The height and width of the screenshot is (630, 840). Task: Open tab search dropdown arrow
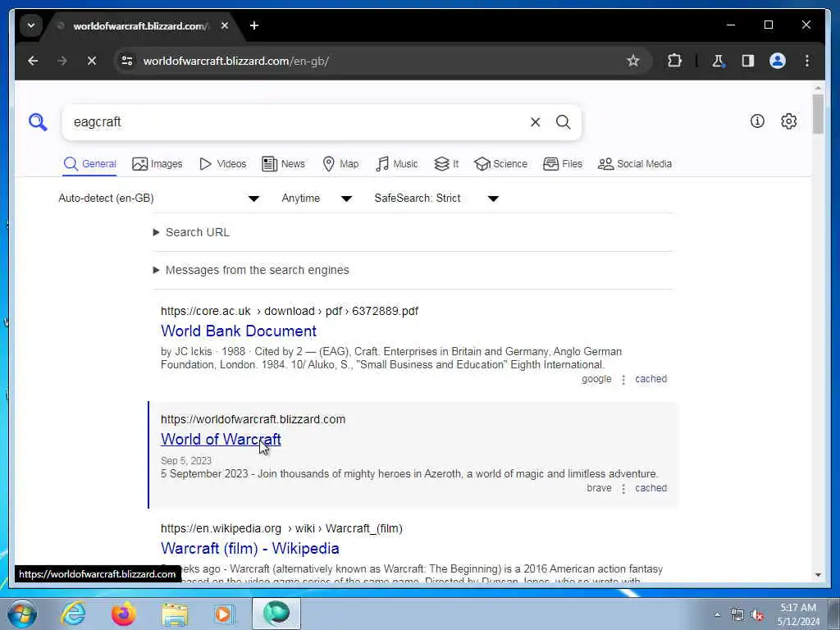pyautogui.click(x=31, y=25)
